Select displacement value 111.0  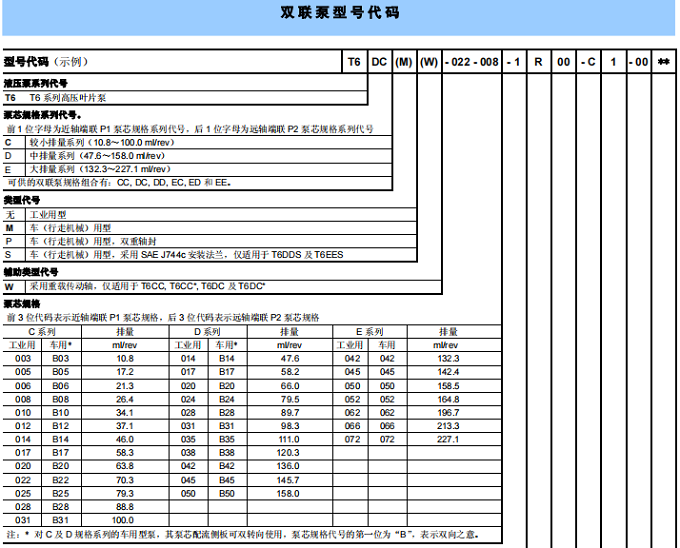(288, 439)
